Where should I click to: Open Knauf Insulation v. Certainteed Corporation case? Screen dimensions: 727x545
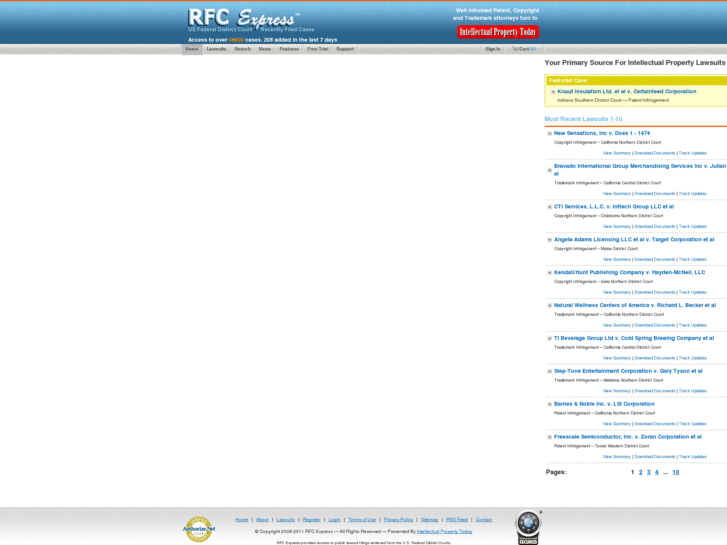[x=627, y=91]
